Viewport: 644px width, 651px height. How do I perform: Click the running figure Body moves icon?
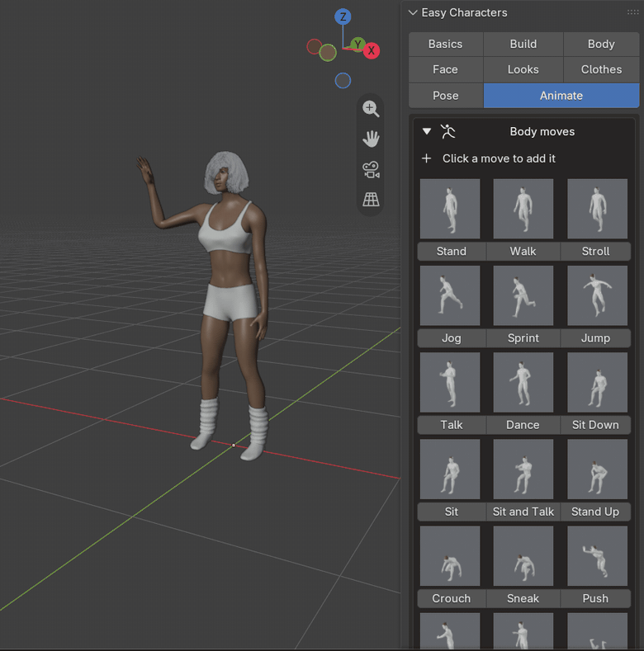[447, 132]
